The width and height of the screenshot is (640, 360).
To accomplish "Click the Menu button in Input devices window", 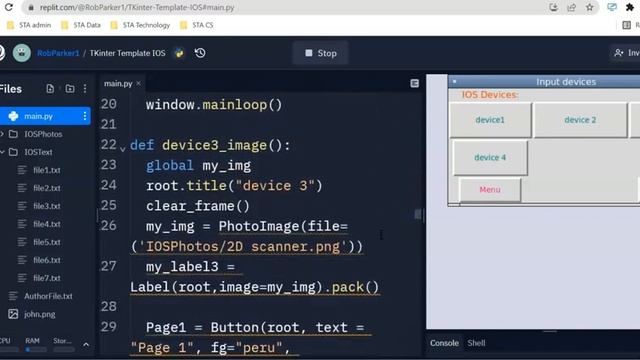I will tap(490, 189).
